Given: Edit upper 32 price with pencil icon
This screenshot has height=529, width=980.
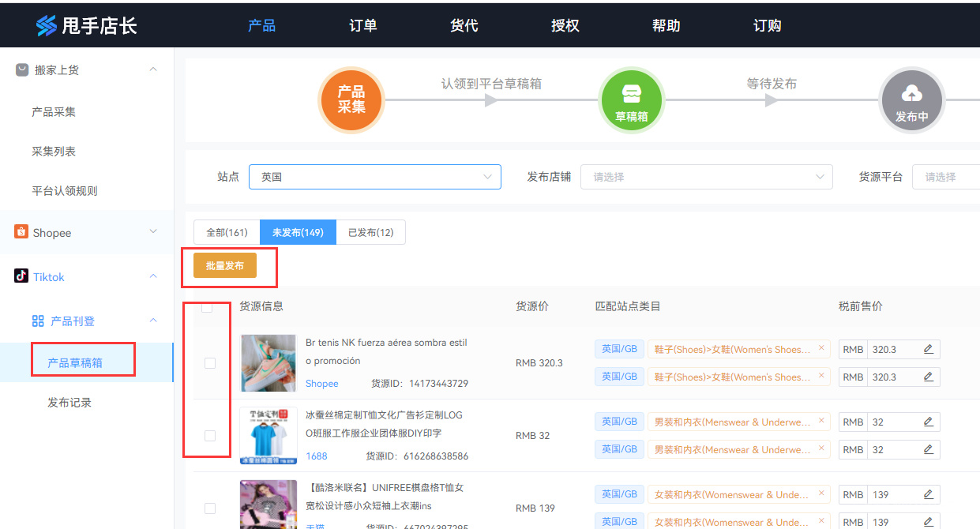Looking at the screenshot, I should [928, 422].
